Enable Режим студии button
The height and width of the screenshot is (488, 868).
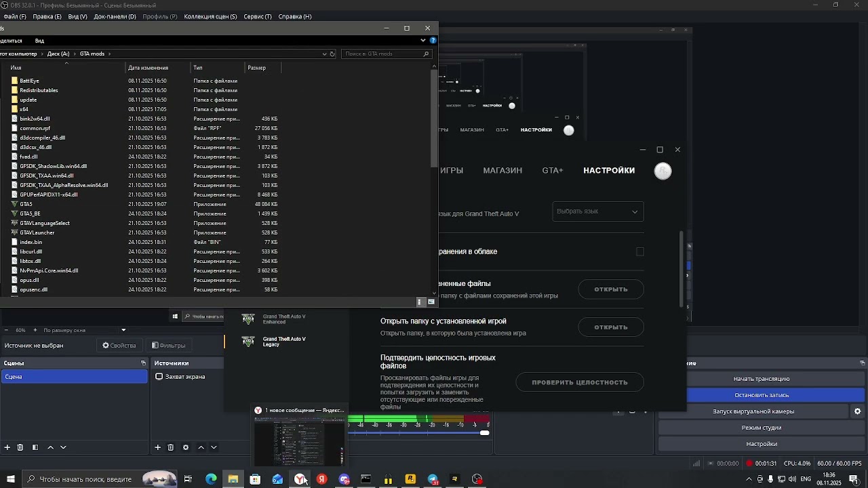point(762,428)
